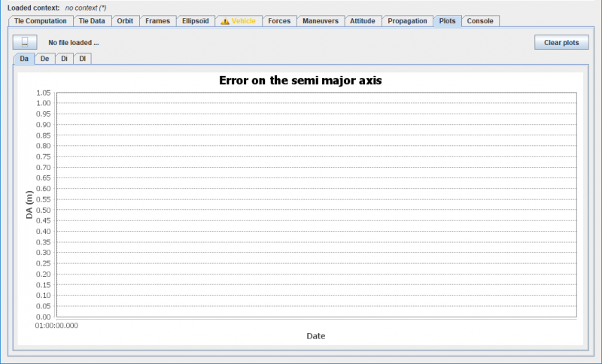Image resolution: width=602 pixels, height=364 pixels.
Task: Open the Tle Computation tab
Action: click(x=41, y=21)
